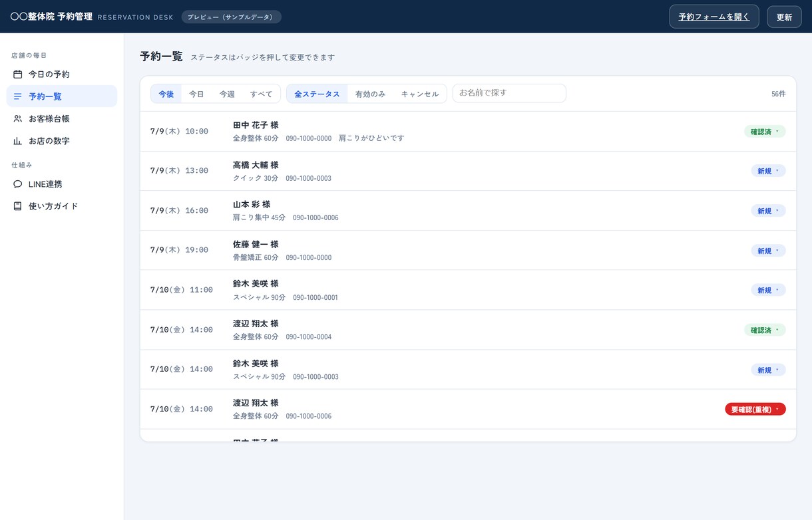This screenshot has height=520, width=812.
Task: Click the 肩こり集中 45分 menu text
Action: point(259,217)
